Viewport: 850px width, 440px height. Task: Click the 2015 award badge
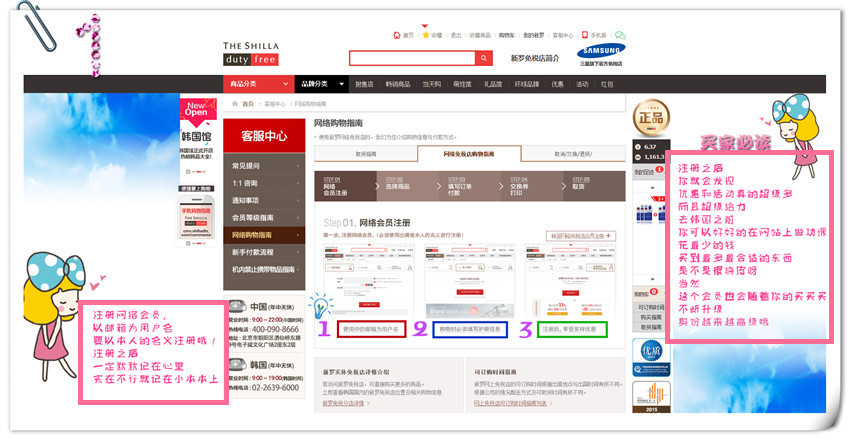651,397
